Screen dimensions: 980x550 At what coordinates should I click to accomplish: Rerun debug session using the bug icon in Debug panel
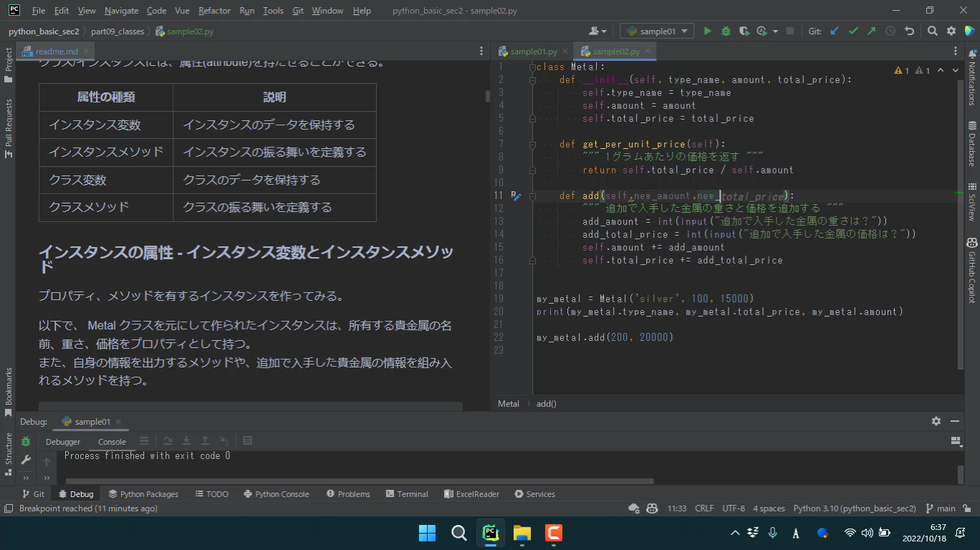point(26,442)
